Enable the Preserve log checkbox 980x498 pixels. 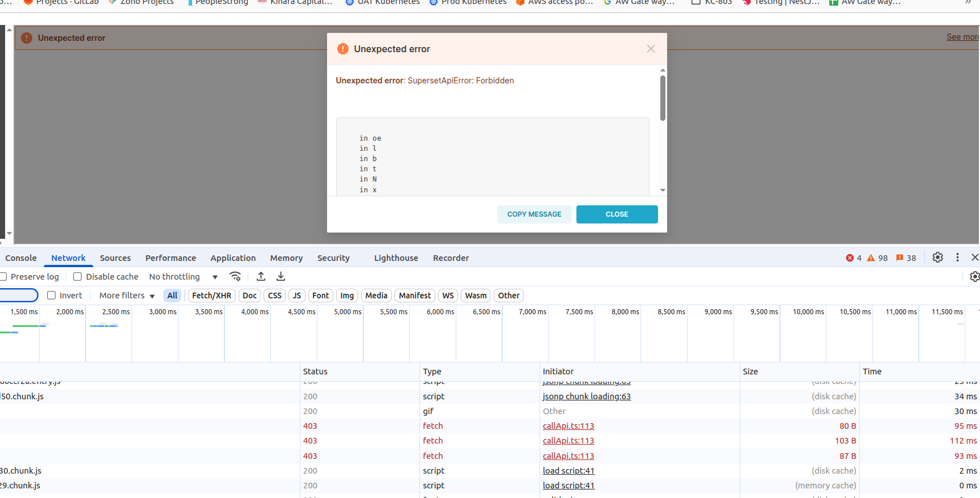(3, 277)
